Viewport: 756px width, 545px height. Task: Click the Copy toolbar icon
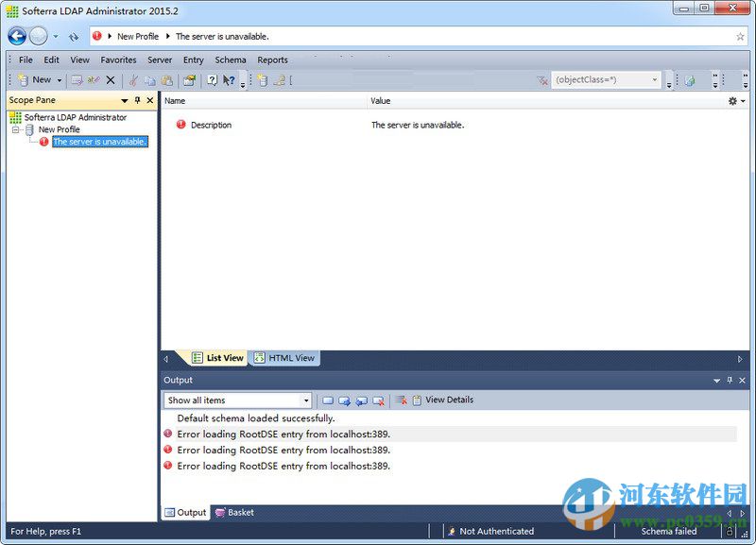[150, 80]
